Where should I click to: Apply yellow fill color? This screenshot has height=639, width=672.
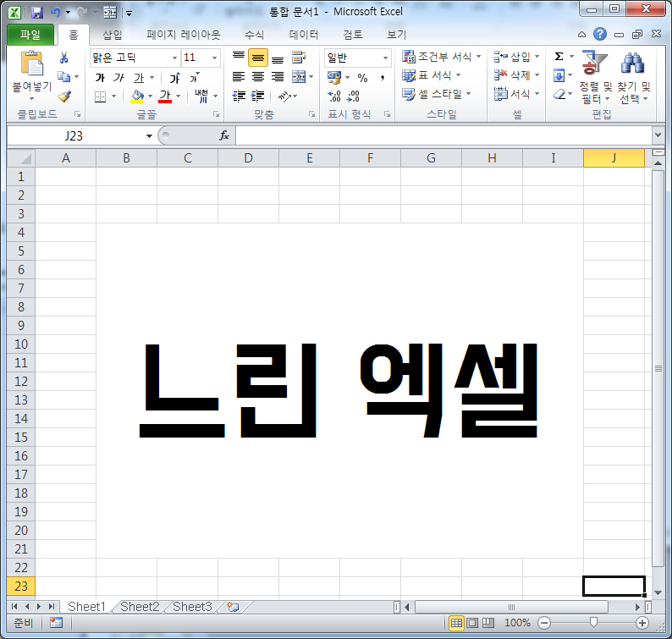(137, 96)
